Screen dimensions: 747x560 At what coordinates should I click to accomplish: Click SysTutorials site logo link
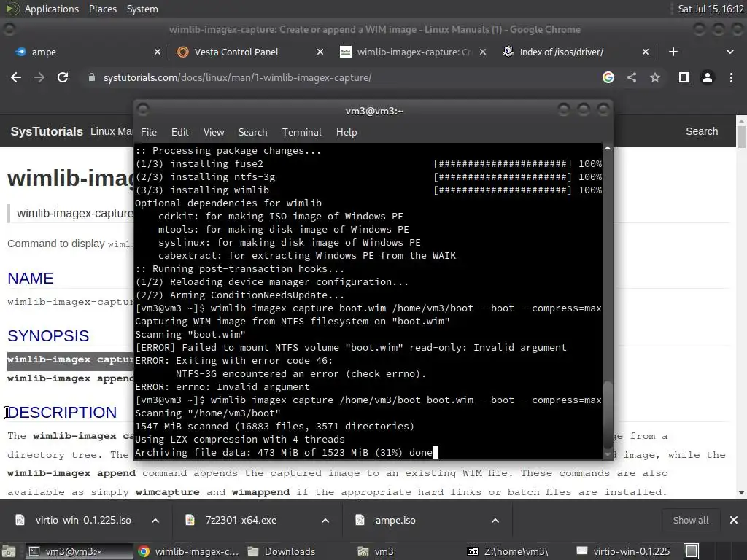(47, 131)
